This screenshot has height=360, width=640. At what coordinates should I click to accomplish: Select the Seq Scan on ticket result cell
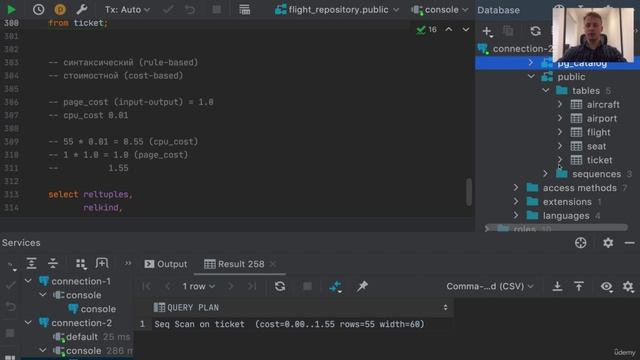289,324
